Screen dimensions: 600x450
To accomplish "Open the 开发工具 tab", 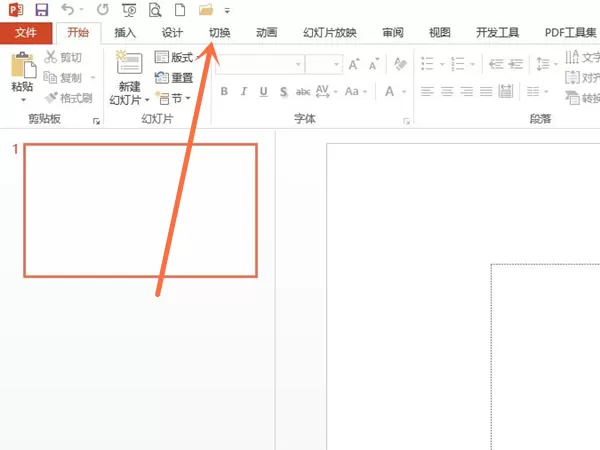I will point(497,33).
